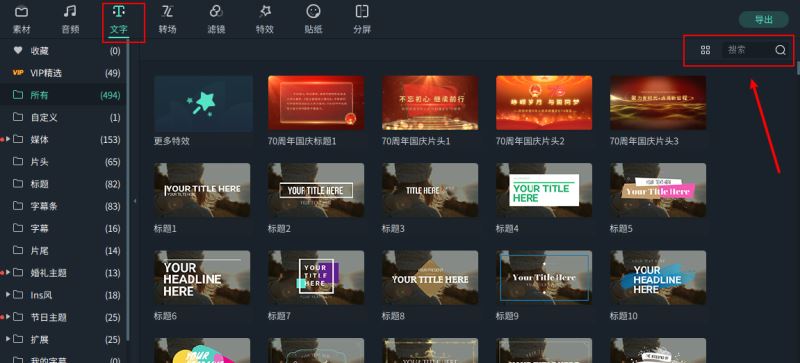Select the 标题5 thumbnail
The width and height of the screenshot is (800, 363).
tap(658, 190)
